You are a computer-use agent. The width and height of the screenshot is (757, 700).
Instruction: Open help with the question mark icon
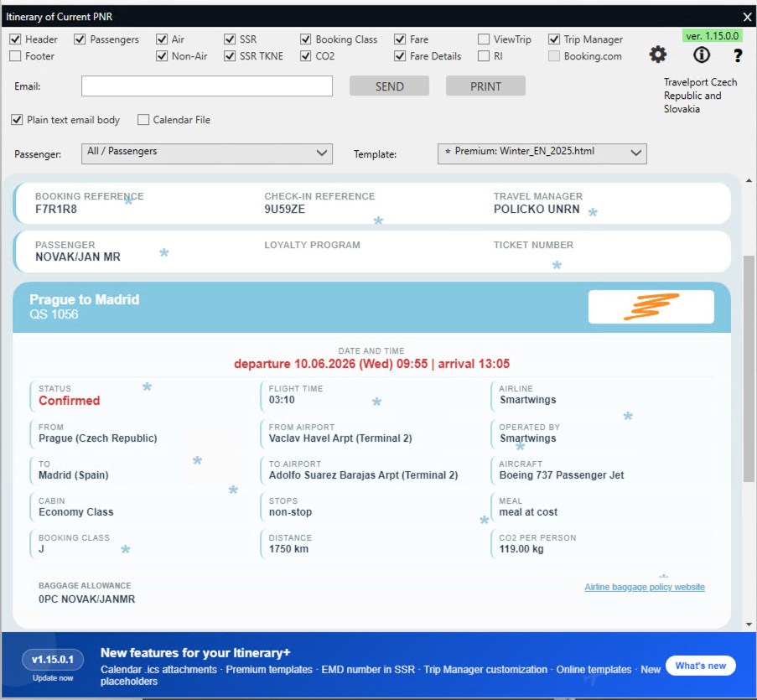point(738,55)
